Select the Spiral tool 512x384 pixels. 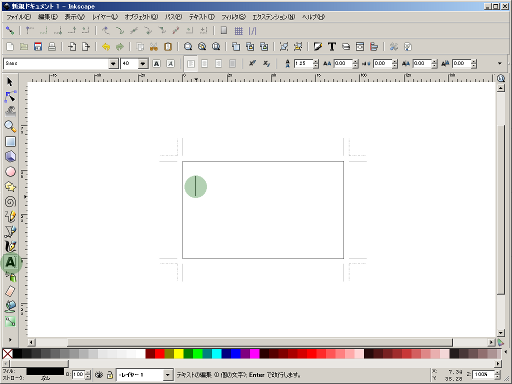[x=10, y=202]
